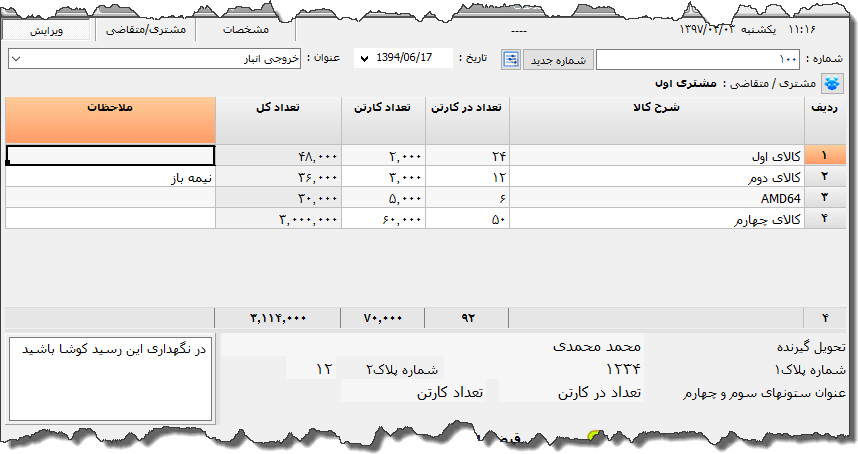Image resolution: width=858 pixels, height=454 pixels.
Task: Click the محمد محمدی recipient field
Action: (x=432, y=346)
